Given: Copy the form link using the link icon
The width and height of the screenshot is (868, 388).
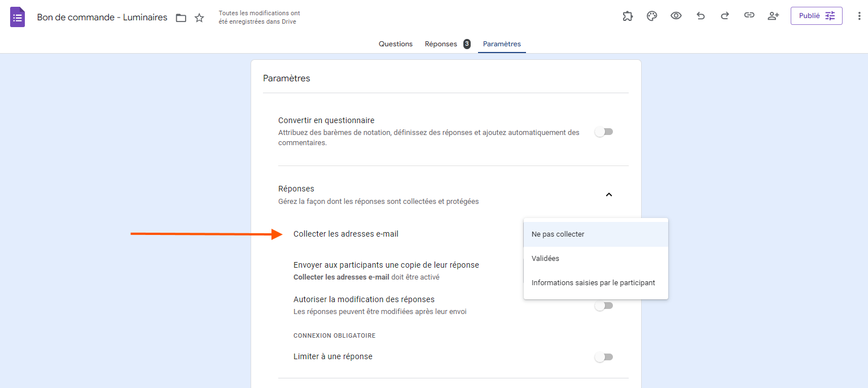Looking at the screenshot, I should pos(749,16).
